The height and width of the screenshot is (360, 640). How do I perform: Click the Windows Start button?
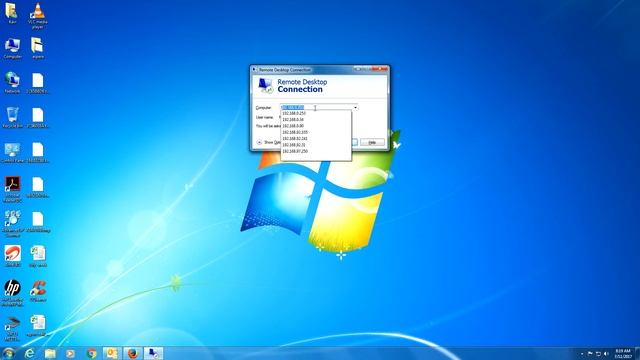pyautogui.click(x=9, y=353)
